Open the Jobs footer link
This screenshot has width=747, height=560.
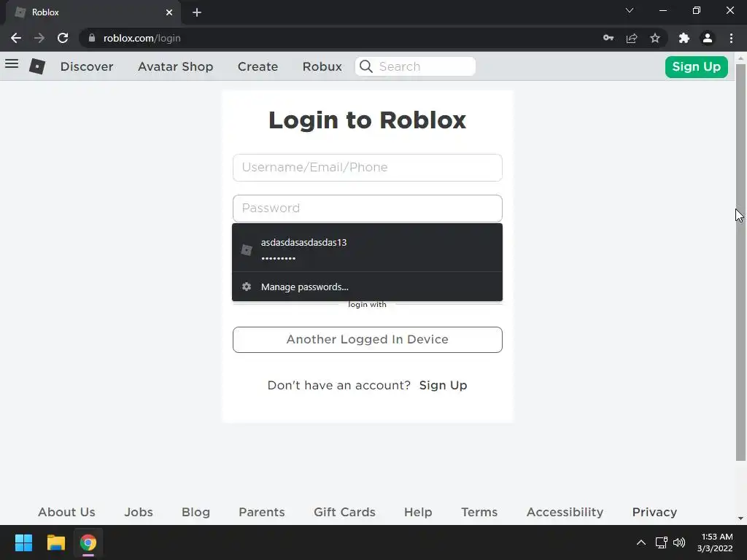click(x=139, y=512)
